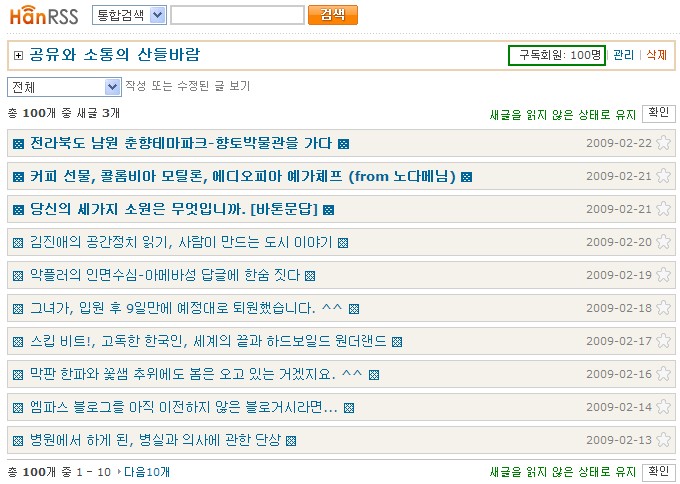Open article 엠파스 블로그를 아직 이전하지 않은

[x=183, y=407]
